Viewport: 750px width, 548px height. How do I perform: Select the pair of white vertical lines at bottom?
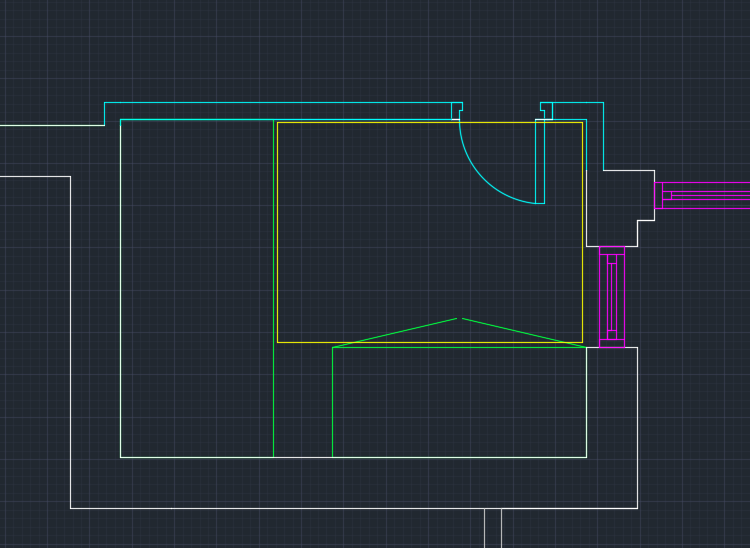492,528
